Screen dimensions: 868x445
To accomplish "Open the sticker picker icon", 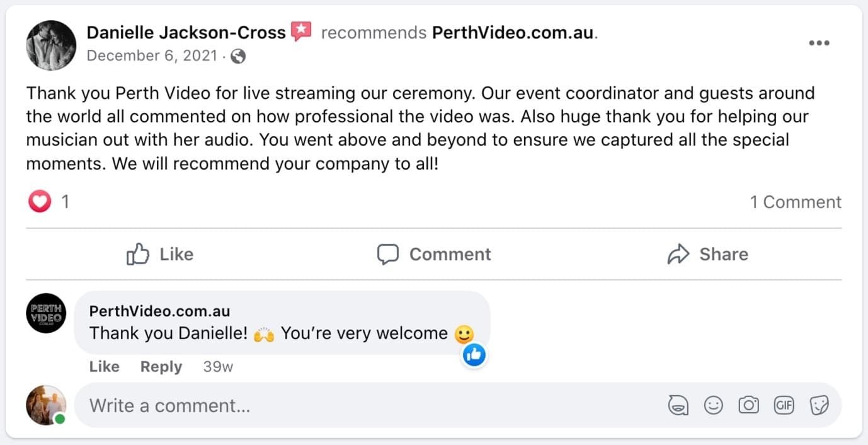I will pyautogui.click(x=819, y=405).
